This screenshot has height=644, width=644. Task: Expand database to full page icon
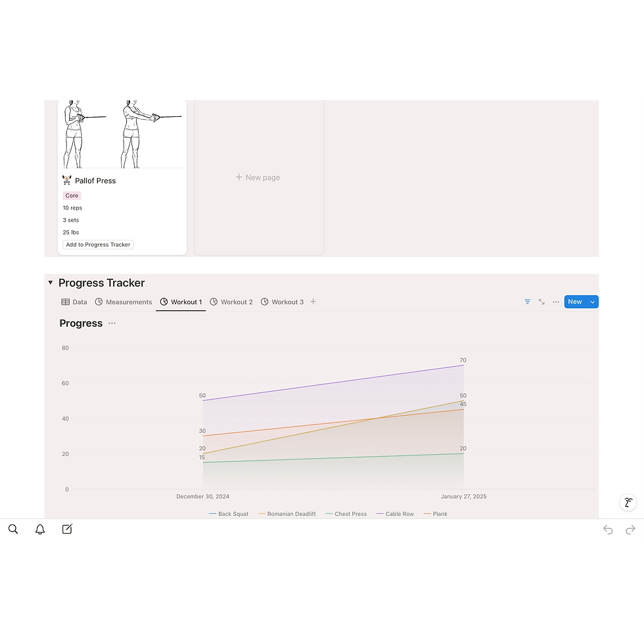[x=541, y=302]
